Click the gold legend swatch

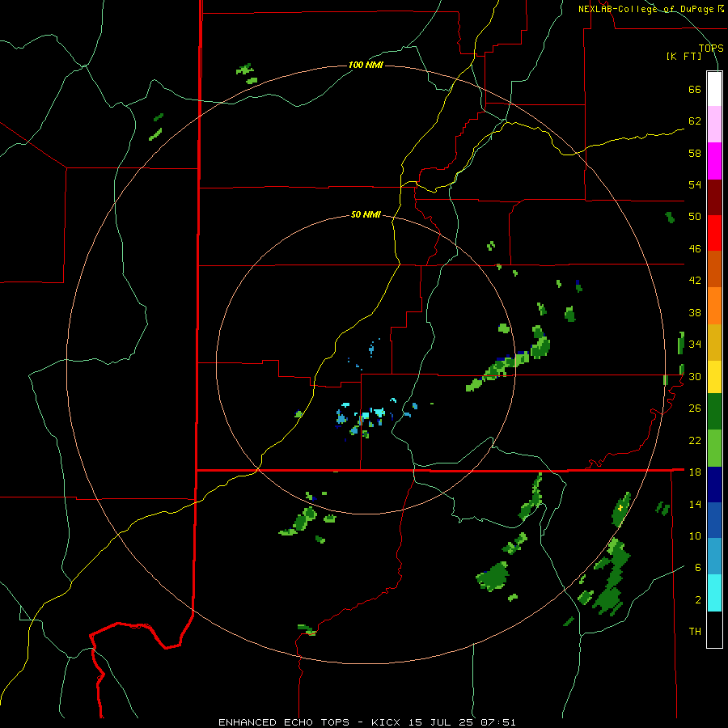point(714,343)
